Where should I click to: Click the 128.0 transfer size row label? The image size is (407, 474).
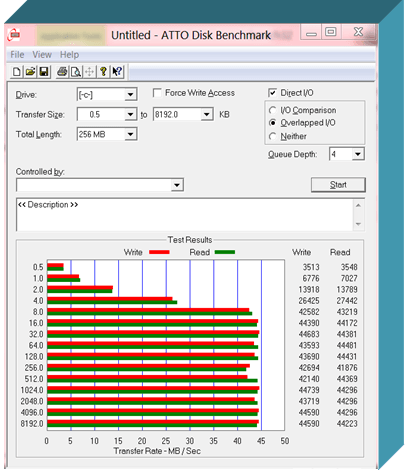click(34, 357)
